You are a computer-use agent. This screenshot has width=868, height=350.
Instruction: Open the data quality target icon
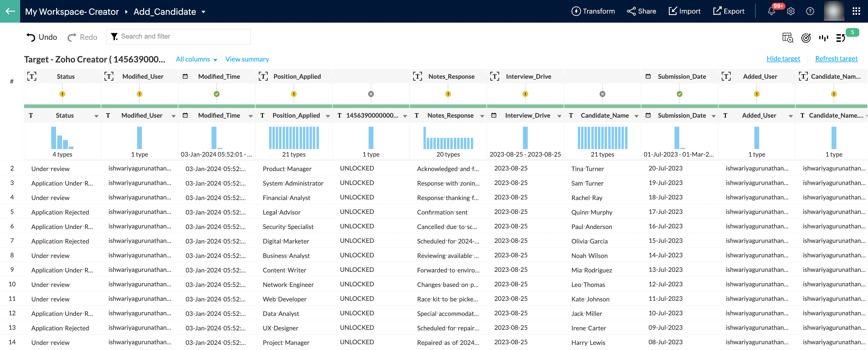[806, 38]
